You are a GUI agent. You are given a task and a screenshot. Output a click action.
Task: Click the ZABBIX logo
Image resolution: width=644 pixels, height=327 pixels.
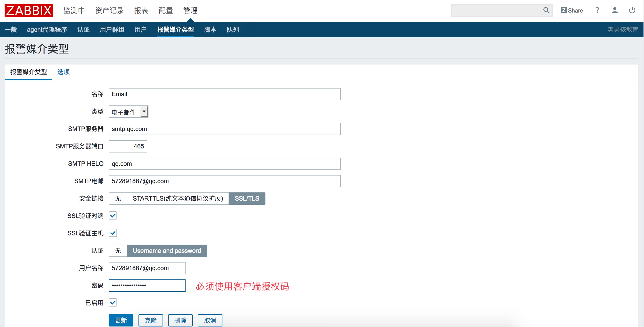coord(29,10)
